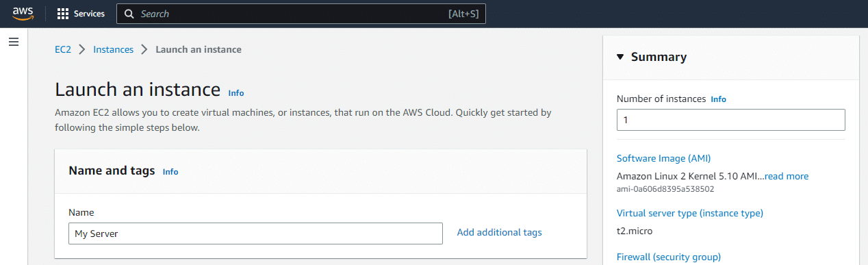Click the Number of instances field
Screen dimensions: 868x265
(730, 120)
